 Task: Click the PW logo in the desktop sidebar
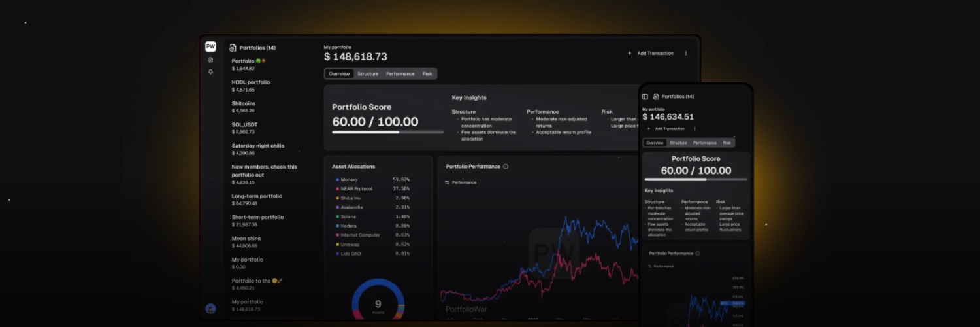click(210, 46)
